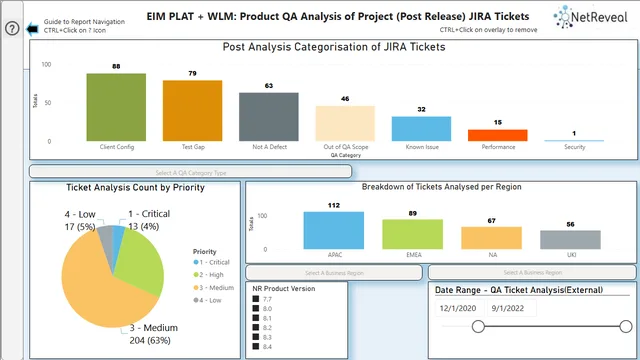
Task: Check the 8.1 product version box
Action: pyautogui.click(x=256, y=318)
